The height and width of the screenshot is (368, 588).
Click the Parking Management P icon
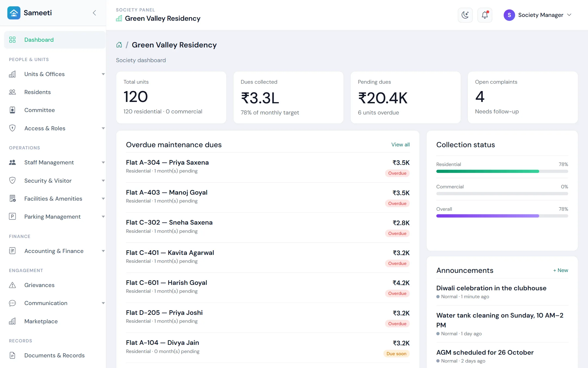point(12,216)
